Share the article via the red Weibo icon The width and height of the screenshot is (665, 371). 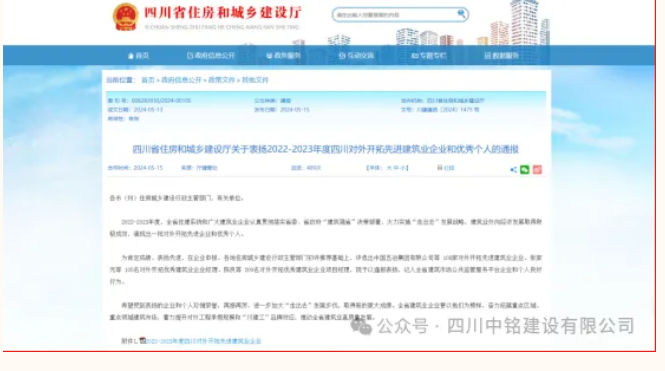pos(537,170)
